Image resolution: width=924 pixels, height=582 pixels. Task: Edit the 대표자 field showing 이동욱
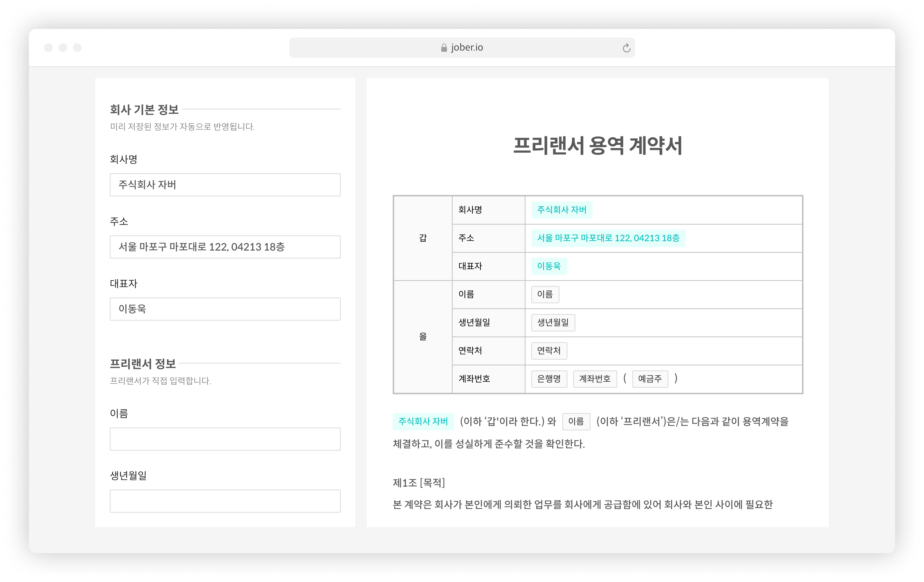click(x=225, y=309)
